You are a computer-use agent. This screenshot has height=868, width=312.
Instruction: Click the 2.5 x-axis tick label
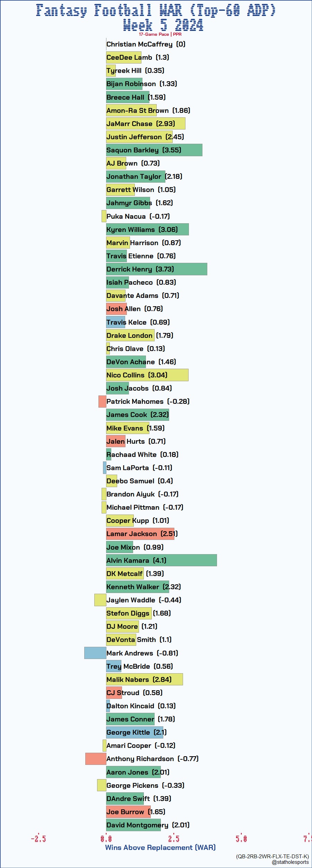pyautogui.click(x=174, y=839)
